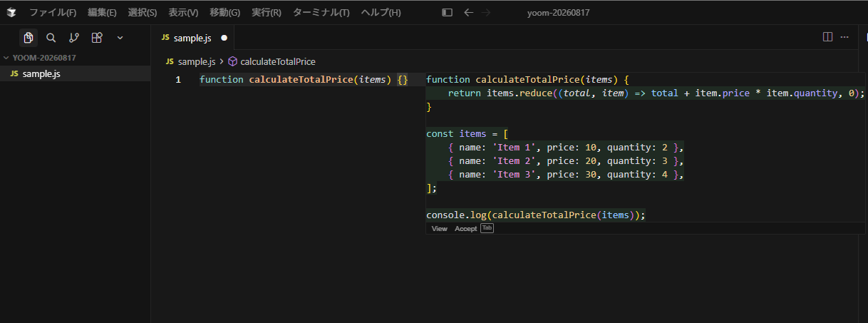Viewport: 868px width, 323px height.
Task: Click calculateTotalPrice breadcrumb symbol
Action: point(278,62)
